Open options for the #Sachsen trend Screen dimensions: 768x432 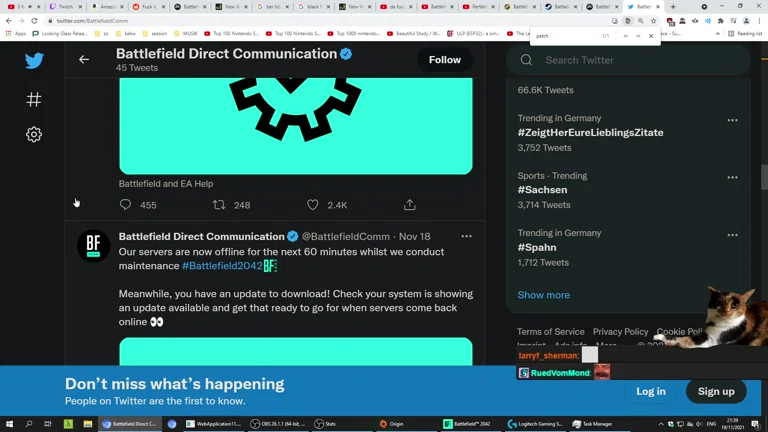point(732,178)
